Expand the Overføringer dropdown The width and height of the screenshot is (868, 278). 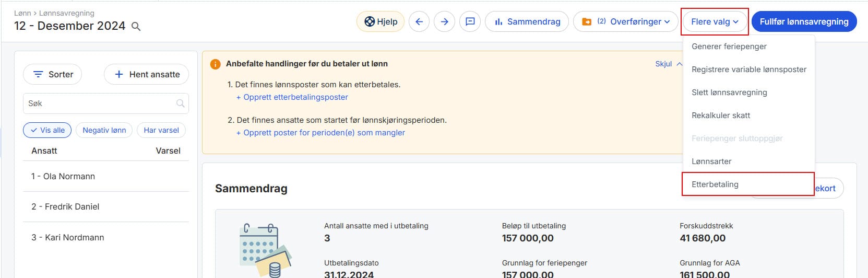pos(626,22)
